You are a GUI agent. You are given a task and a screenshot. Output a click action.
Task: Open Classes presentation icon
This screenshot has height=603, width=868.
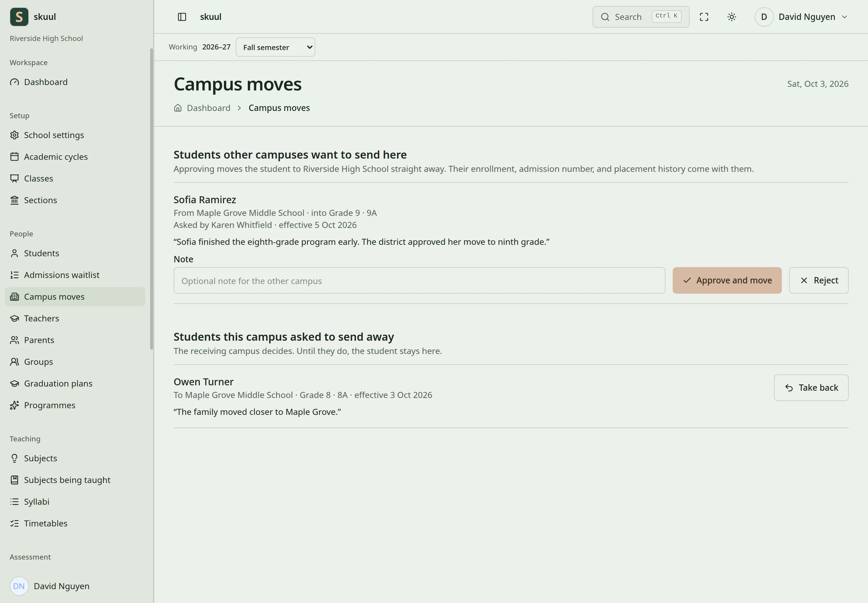coord(14,178)
